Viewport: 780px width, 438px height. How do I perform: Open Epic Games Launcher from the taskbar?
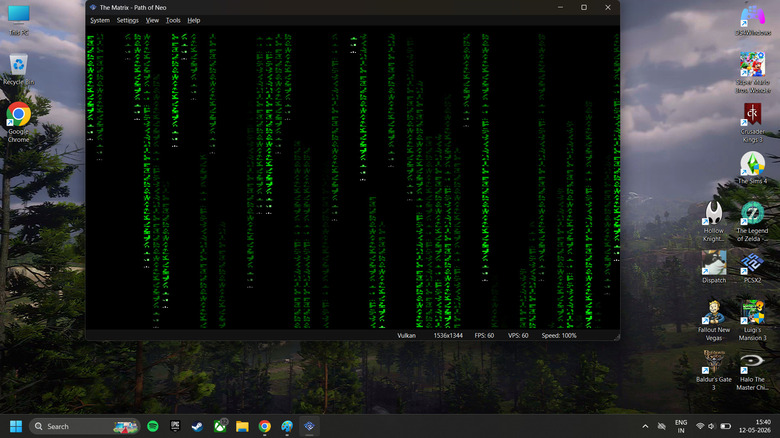(x=175, y=427)
